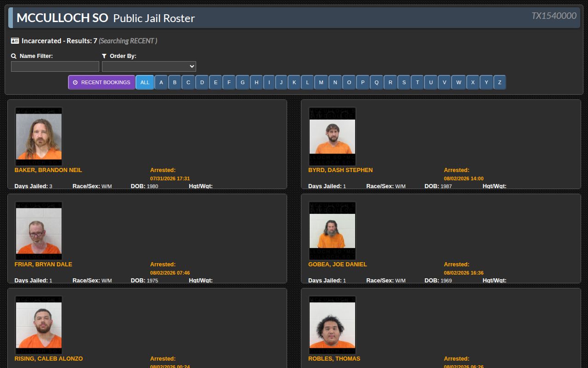The height and width of the screenshot is (368, 588).
Task: Click the name FRIAR, BRYAN DALE
Action: 43,264
